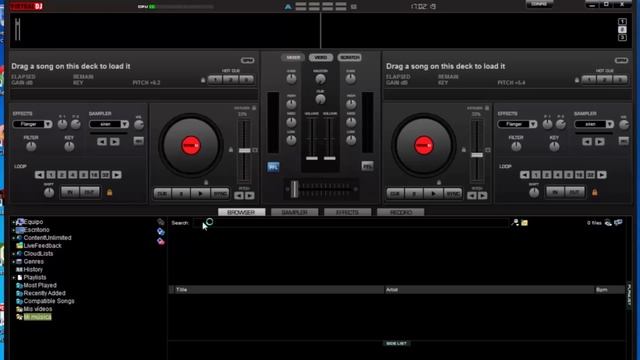Toggle right deck keylock checkbox

pos(487,108)
